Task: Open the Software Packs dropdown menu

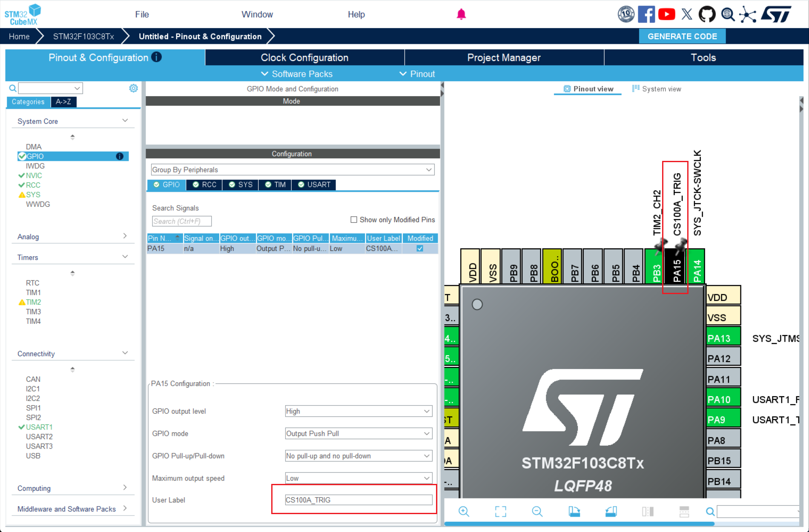Action: [x=297, y=74]
